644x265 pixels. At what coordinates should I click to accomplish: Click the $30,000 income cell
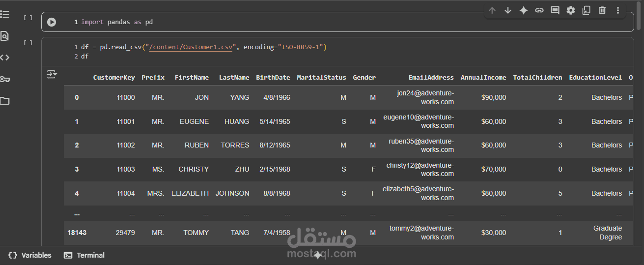point(494,233)
